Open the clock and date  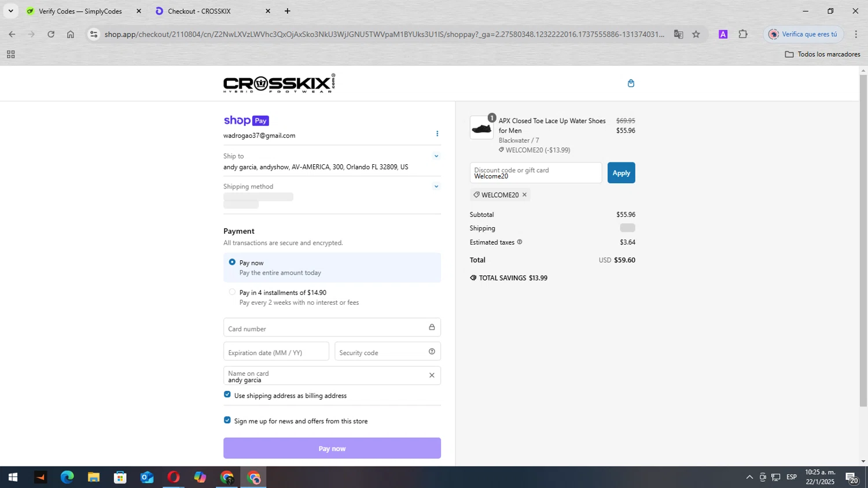(820, 478)
